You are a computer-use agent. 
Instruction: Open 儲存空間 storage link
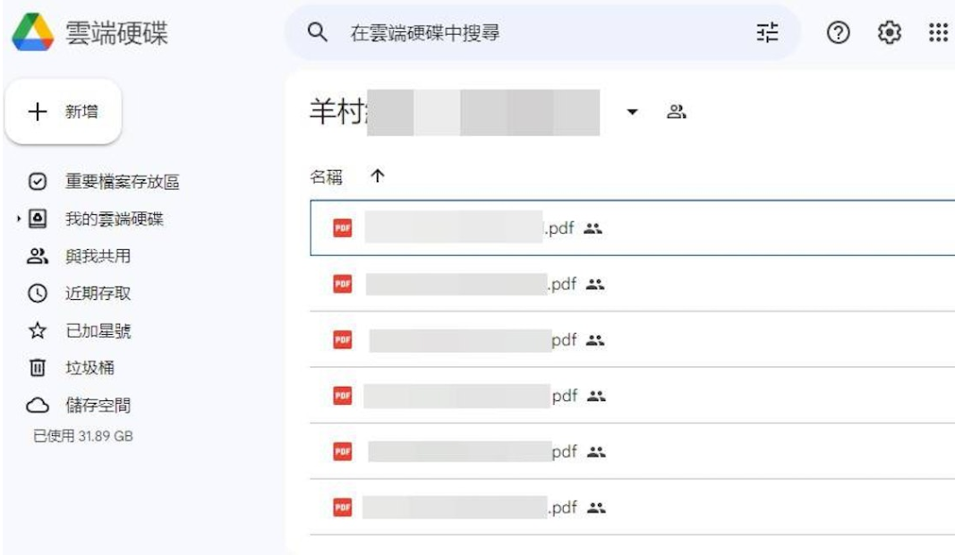(98, 406)
